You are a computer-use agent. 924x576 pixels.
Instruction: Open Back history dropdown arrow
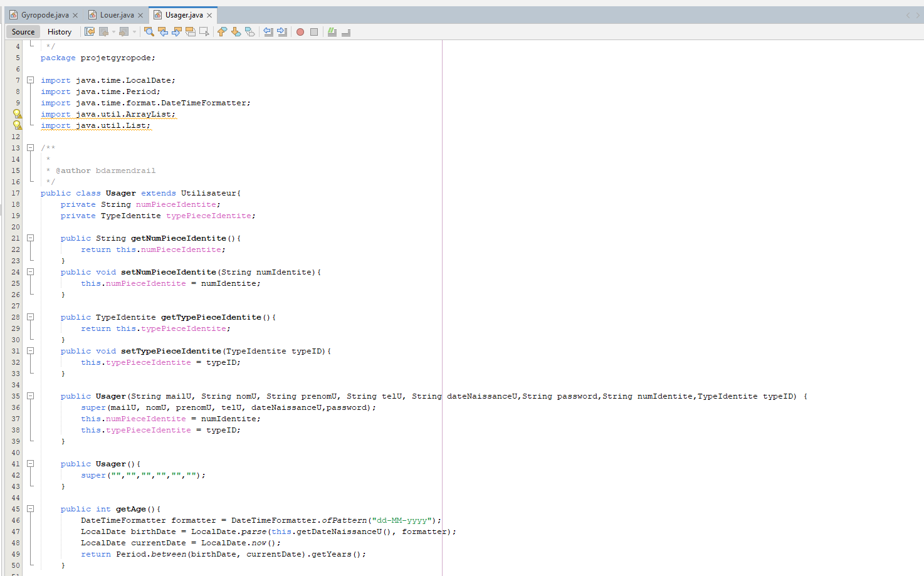[x=113, y=32]
